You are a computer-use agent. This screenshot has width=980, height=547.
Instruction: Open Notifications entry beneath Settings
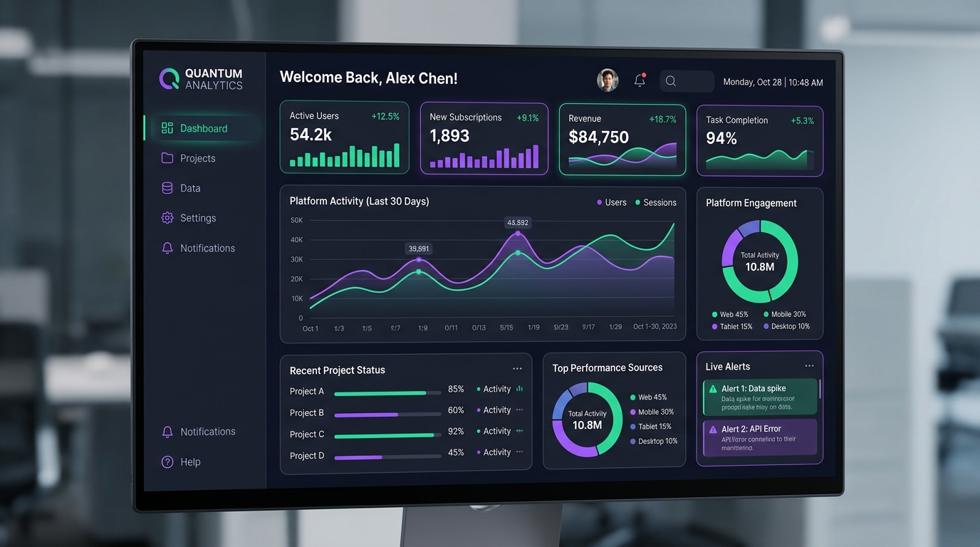pos(198,248)
